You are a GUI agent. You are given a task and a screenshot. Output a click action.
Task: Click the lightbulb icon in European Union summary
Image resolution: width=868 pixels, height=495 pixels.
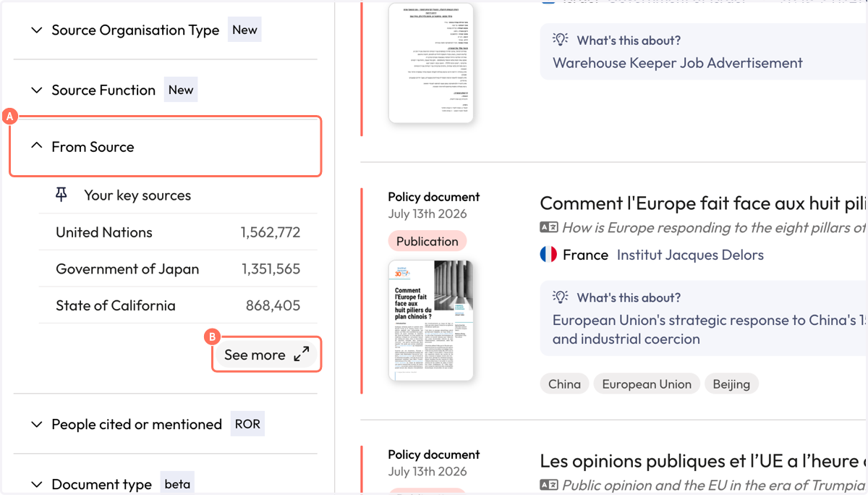[x=561, y=297]
